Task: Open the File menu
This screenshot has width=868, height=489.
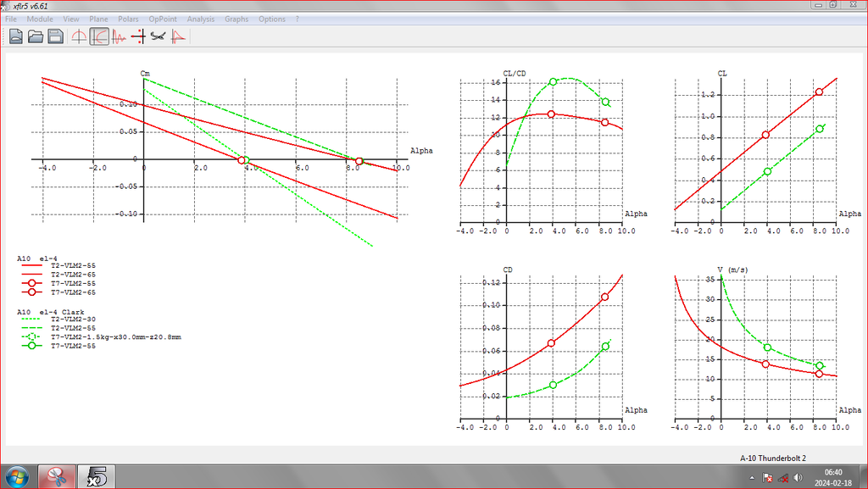Action: 11,19
